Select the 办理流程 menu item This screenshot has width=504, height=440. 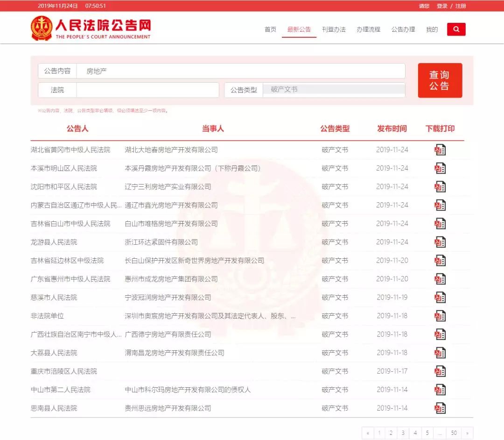point(368,28)
